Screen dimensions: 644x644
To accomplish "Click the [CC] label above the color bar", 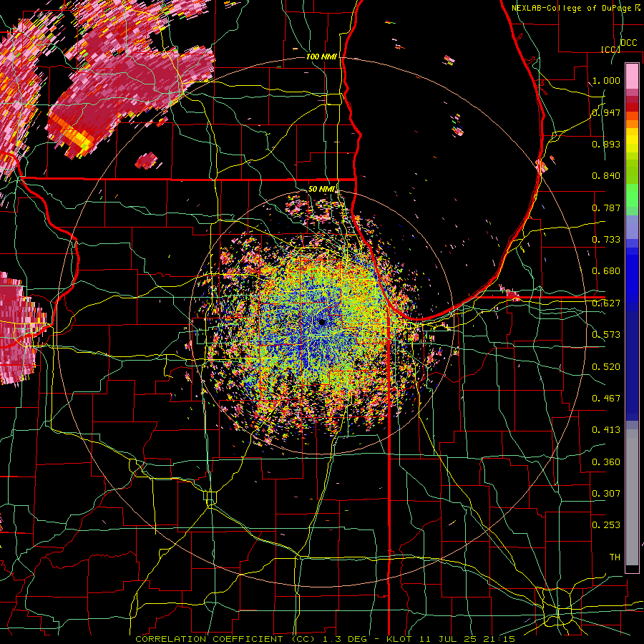I will coord(610,49).
